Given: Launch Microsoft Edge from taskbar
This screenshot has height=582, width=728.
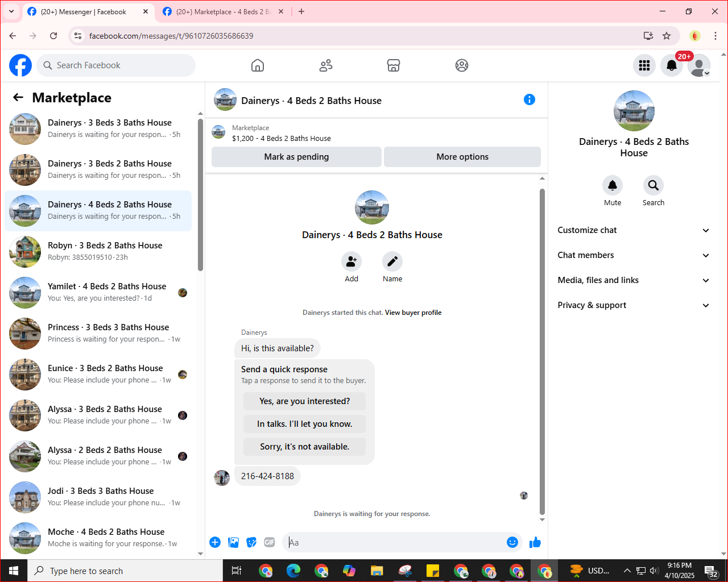Looking at the screenshot, I should click(x=293, y=571).
